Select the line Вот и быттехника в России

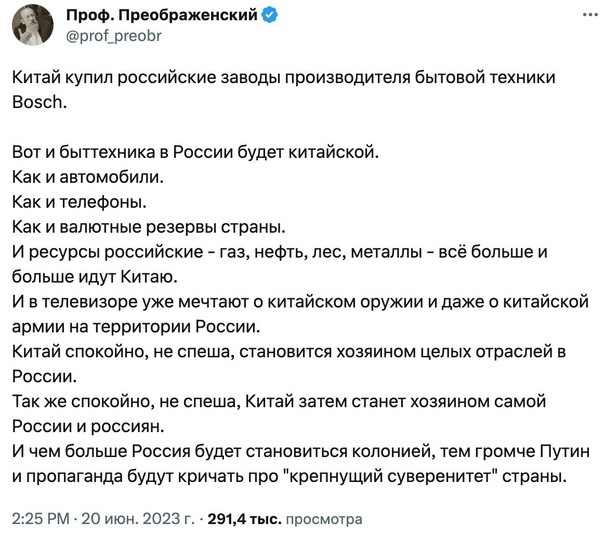click(x=195, y=152)
